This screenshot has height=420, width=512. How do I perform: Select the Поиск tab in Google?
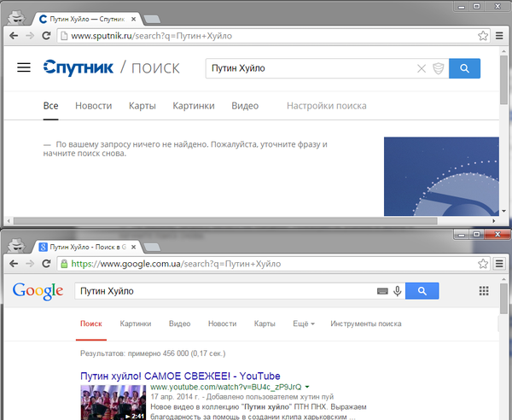(x=91, y=324)
